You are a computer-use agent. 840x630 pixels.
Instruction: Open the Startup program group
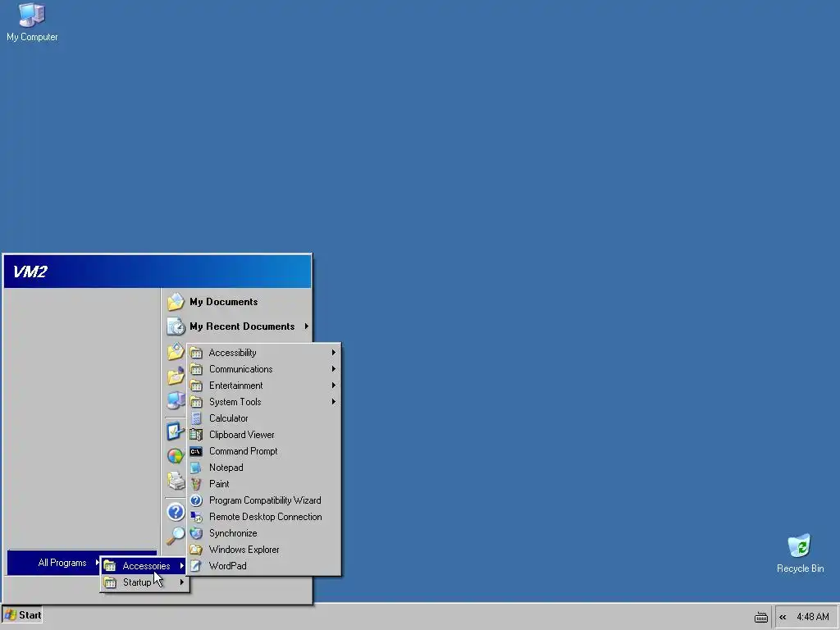pyautogui.click(x=144, y=582)
